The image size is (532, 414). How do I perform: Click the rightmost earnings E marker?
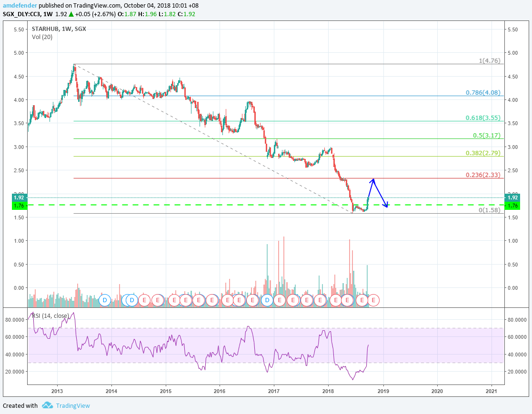(374, 300)
